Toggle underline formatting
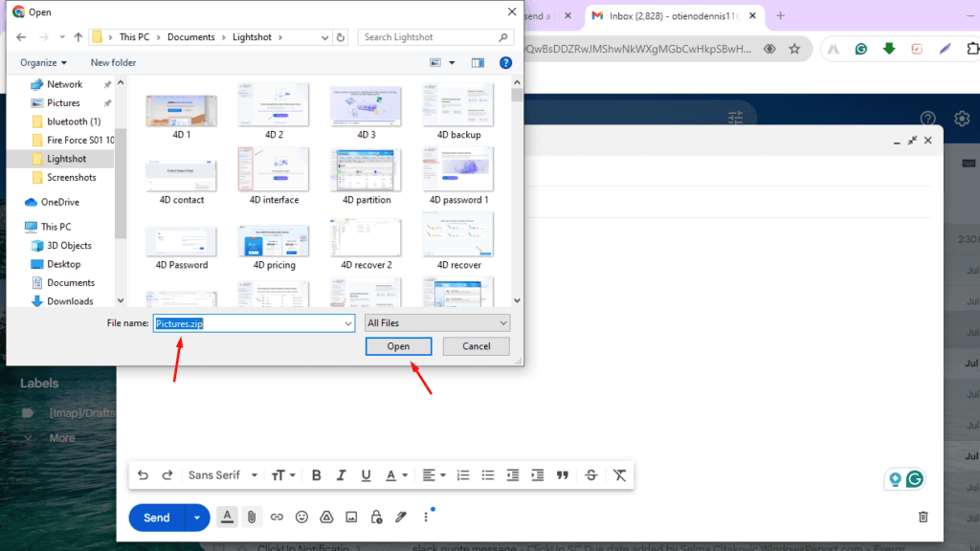Image resolution: width=980 pixels, height=551 pixels. 366,475
